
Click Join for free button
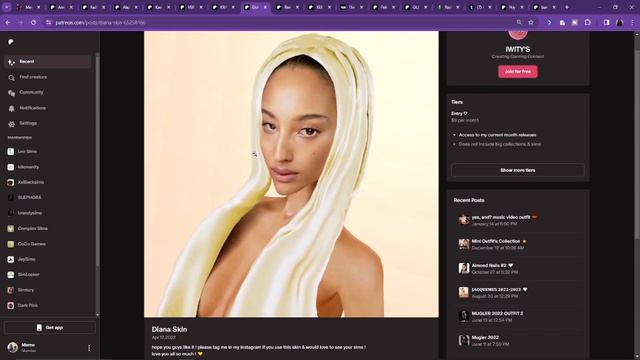[518, 71]
